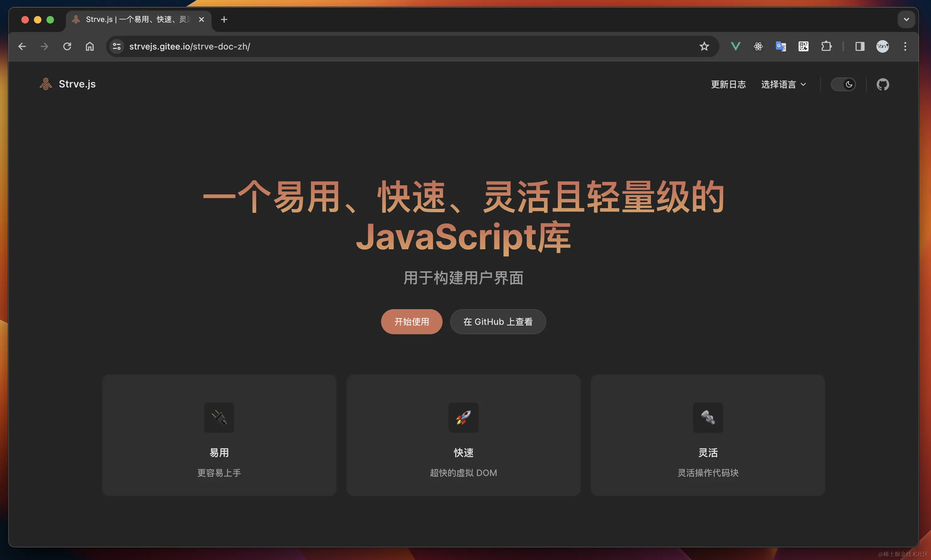Open the React devtools extension icon
Image resolution: width=931 pixels, height=560 pixels.
coord(758,46)
